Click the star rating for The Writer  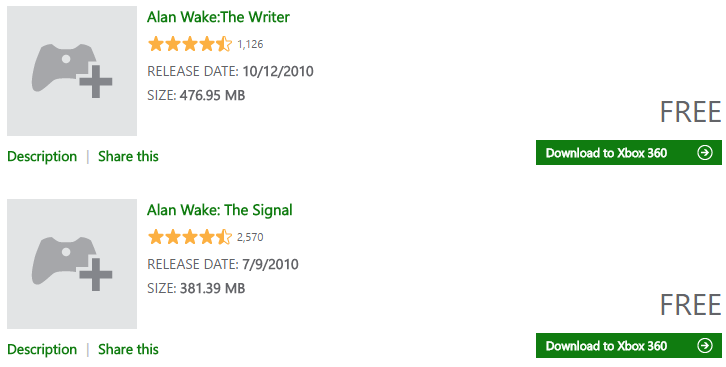tap(190, 44)
